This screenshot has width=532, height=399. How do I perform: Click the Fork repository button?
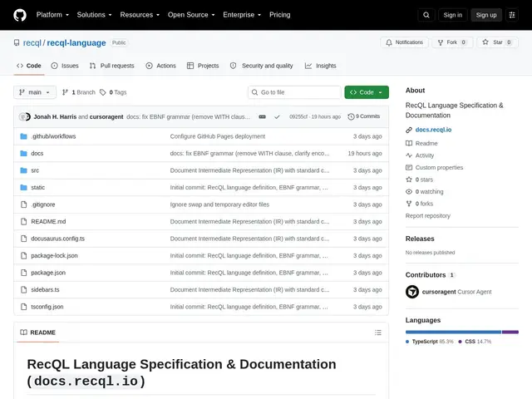coord(452,42)
